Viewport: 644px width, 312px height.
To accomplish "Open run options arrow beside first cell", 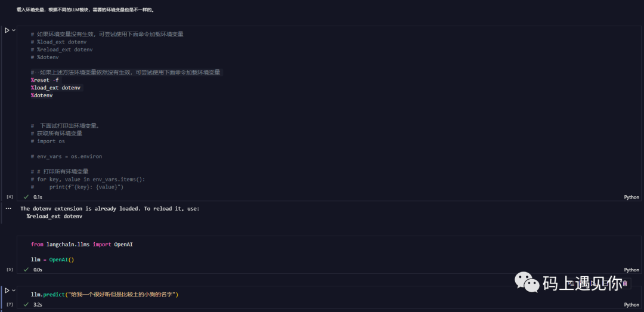I will 14,30.
